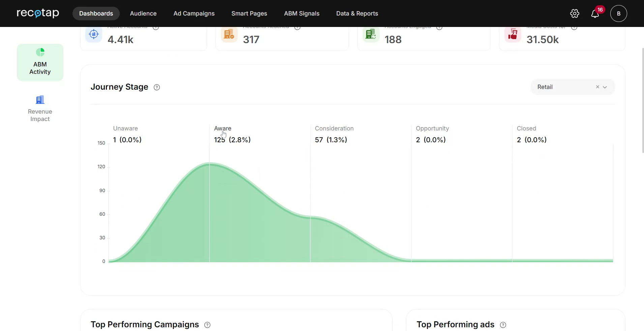644x331 pixels.
Task: Open the settings gear icon
Action: pyautogui.click(x=575, y=13)
